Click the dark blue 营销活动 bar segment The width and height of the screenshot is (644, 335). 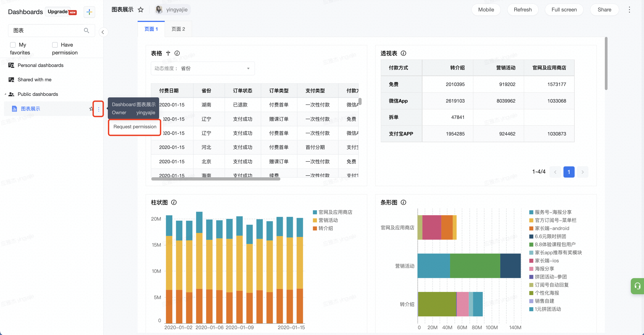pos(510,266)
